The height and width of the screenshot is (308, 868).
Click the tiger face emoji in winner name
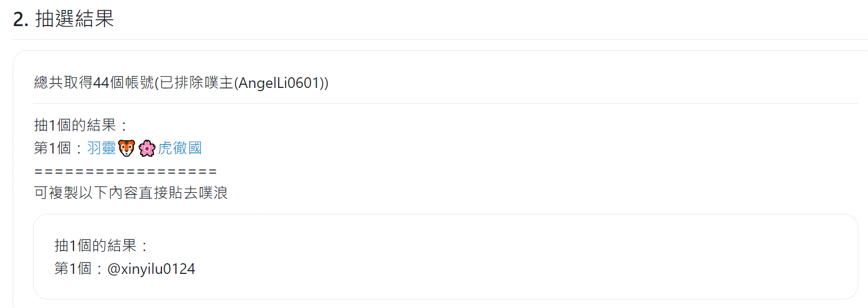click(126, 148)
